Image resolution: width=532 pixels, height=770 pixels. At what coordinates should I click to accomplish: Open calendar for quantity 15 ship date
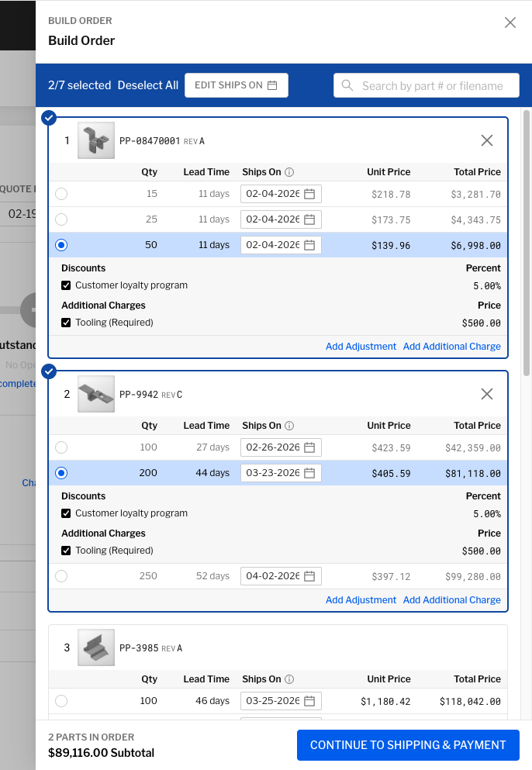[x=309, y=194]
